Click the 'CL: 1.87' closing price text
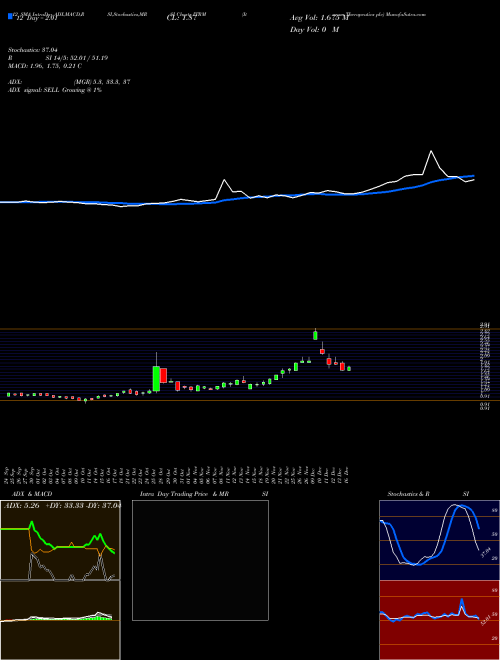Image resolution: width=500 pixels, height=660 pixels. (x=182, y=18)
